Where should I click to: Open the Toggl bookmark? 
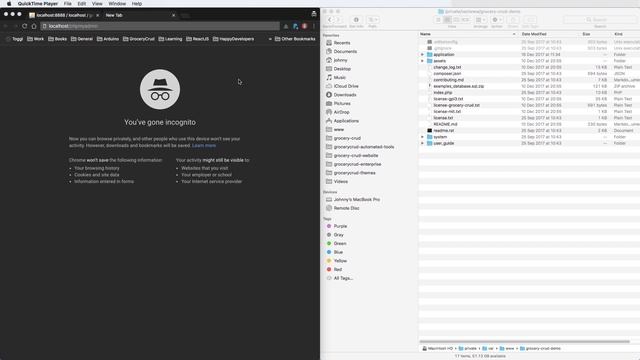pyautogui.click(x=15, y=39)
